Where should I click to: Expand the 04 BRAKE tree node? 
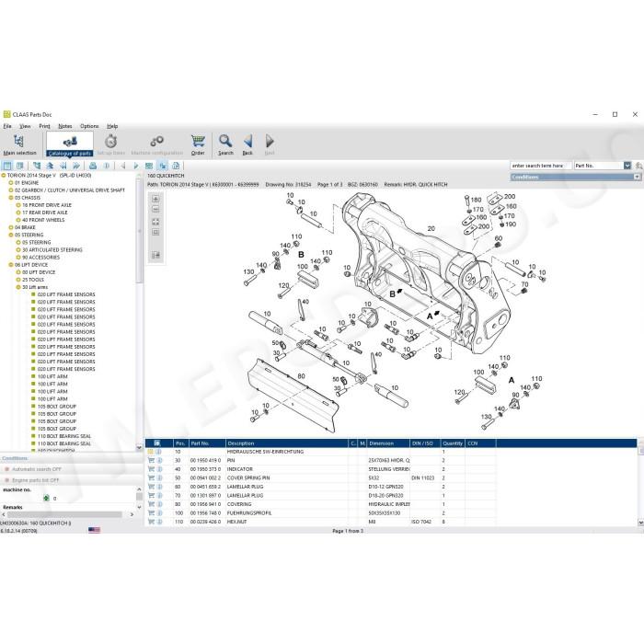click(11, 227)
